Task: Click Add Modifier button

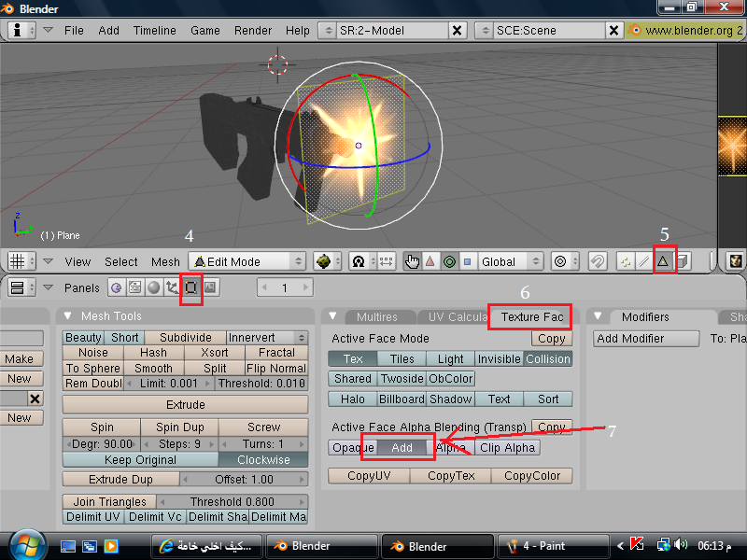Action: pyautogui.click(x=646, y=339)
